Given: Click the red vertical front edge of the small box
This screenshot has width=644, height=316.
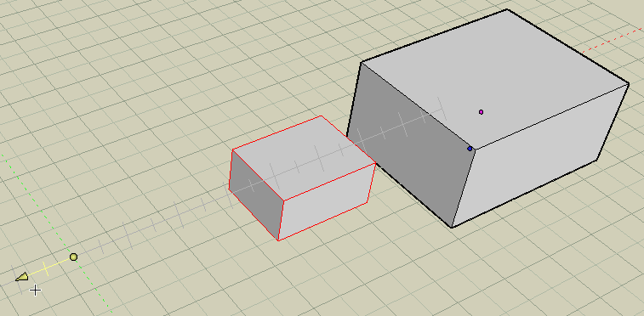Looking at the screenshot, I should pyautogui.click(x=281, y=221).
